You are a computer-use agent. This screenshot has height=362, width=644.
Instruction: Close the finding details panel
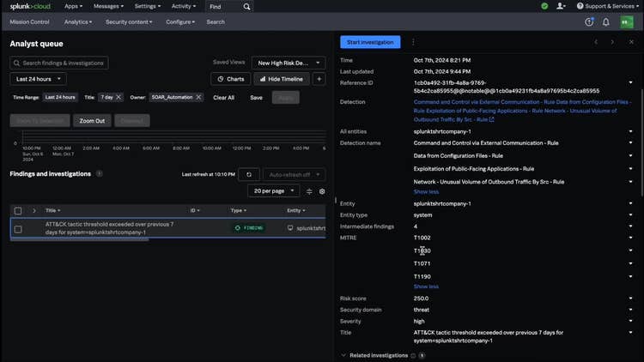point(631,42)
